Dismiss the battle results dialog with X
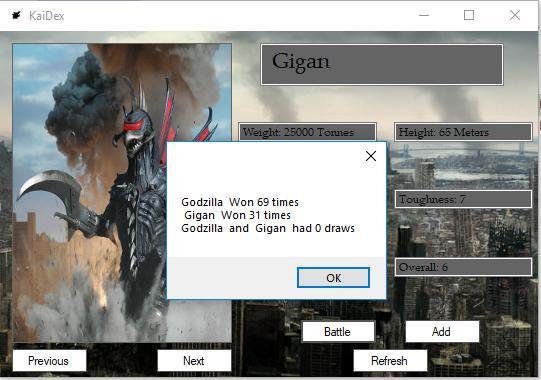The height and width of the screenshot is (380, 541). coord(371,156)
